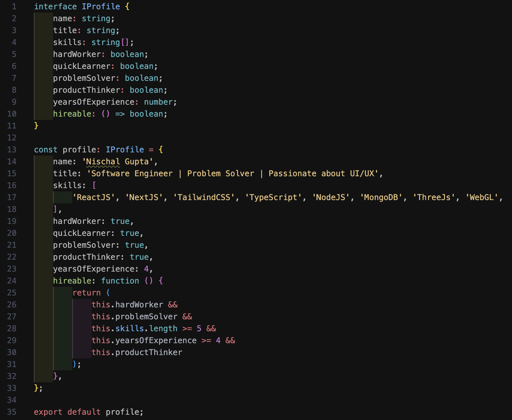
Task: Click the return keyword on line 25
Action: click(x=86, y=293)
